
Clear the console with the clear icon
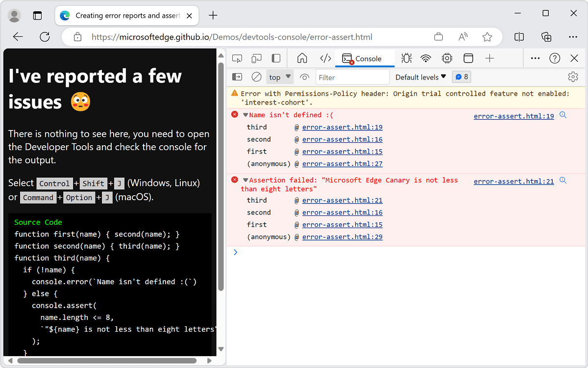coord(256,77)
